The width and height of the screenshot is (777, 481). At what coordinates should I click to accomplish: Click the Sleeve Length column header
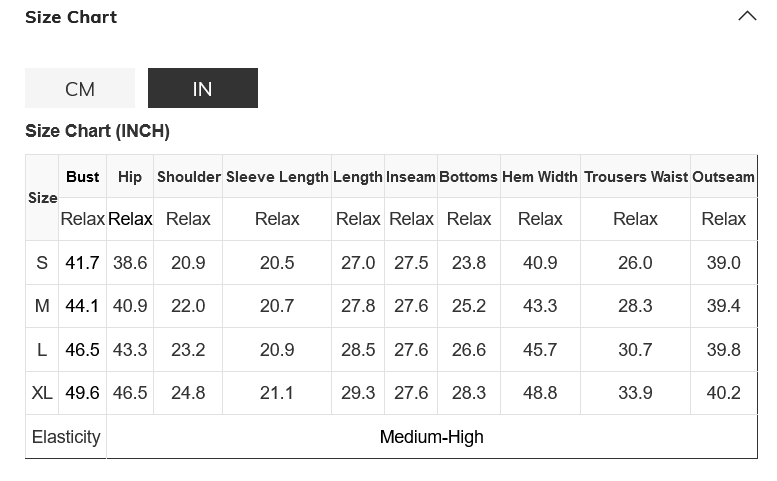pos(277,177)
